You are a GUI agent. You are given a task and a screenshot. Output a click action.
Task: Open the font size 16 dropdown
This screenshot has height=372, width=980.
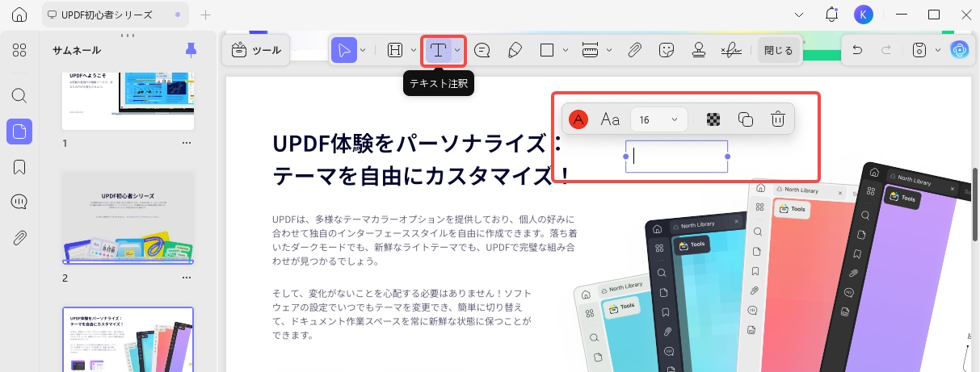659,119
